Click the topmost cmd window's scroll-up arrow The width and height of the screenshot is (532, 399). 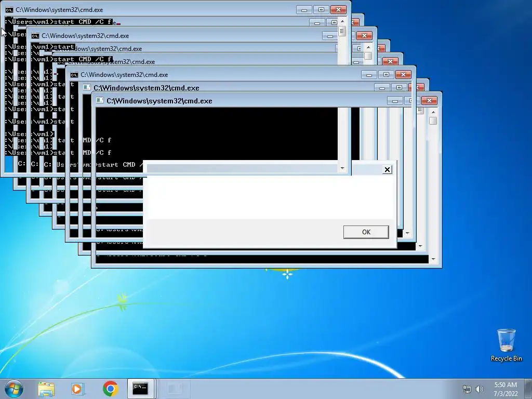pyautogui.click(x=342, y=21)
